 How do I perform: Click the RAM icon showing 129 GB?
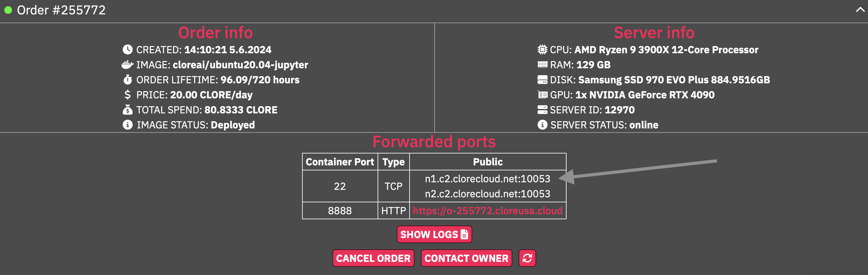pos(543,65)
